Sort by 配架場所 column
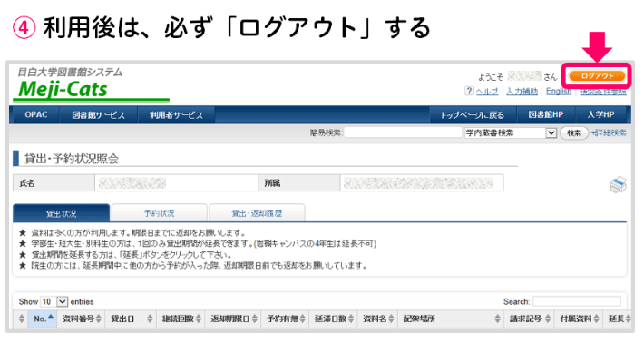 [451, 318]
